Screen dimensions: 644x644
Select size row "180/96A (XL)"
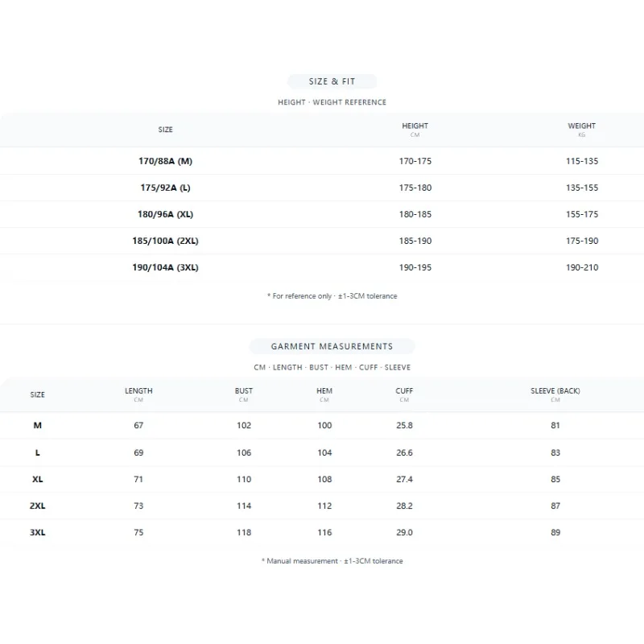165,214
